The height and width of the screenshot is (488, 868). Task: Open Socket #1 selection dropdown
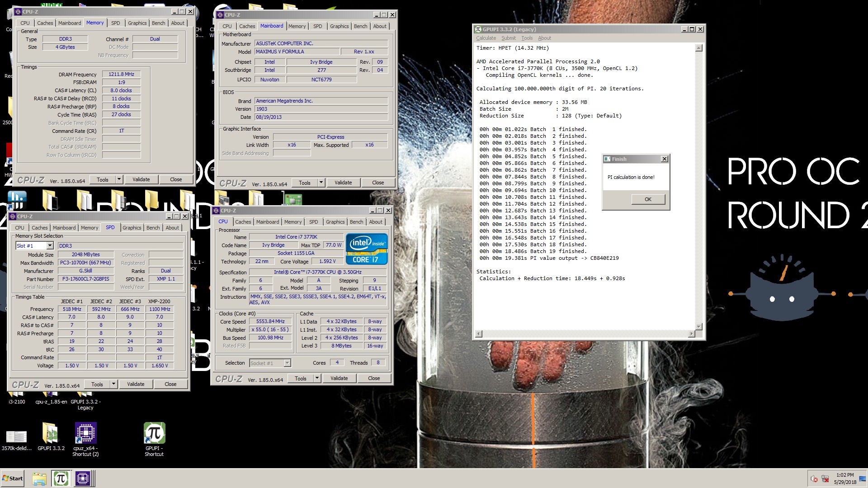pos(287,363)
